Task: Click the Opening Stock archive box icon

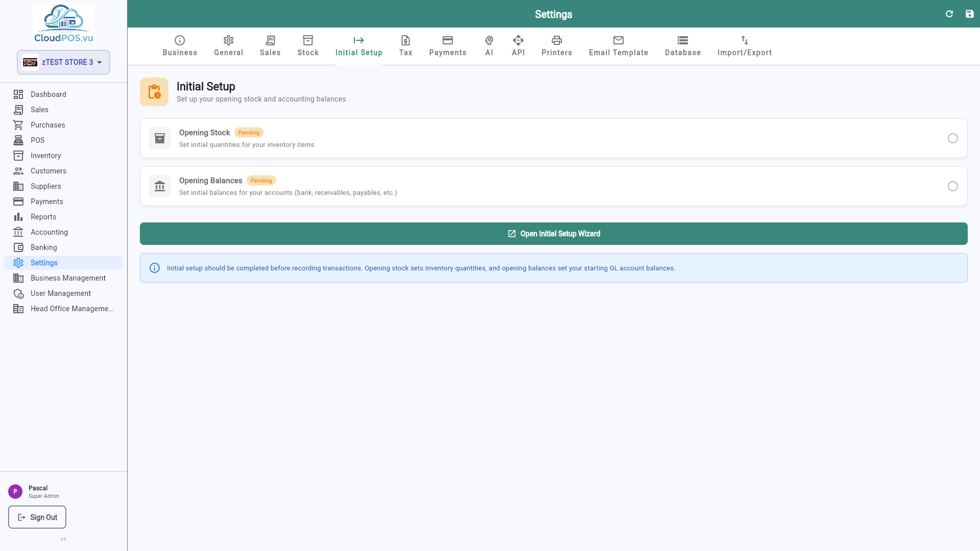Action: click(x=160, y=138)
